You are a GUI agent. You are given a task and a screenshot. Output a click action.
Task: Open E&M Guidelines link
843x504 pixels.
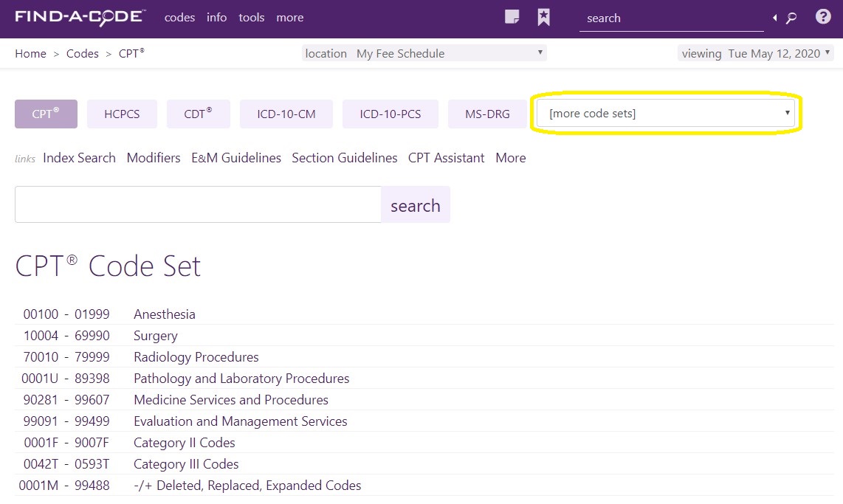pos(236,158)
